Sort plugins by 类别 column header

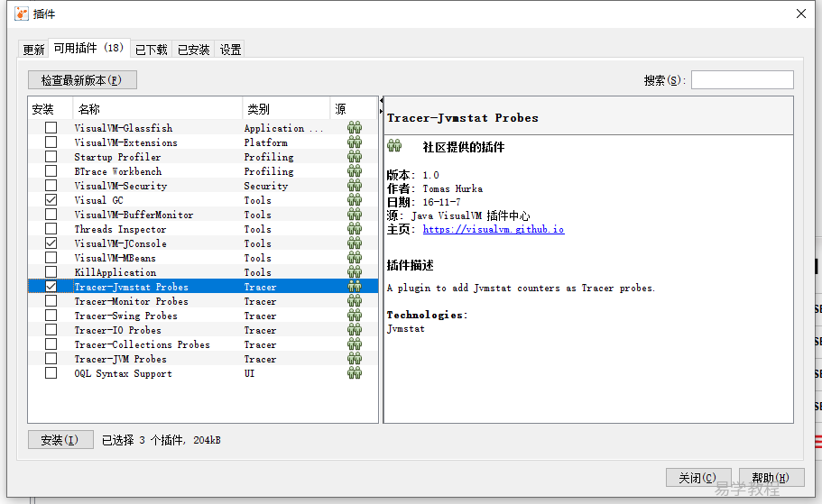click(286, 108)
